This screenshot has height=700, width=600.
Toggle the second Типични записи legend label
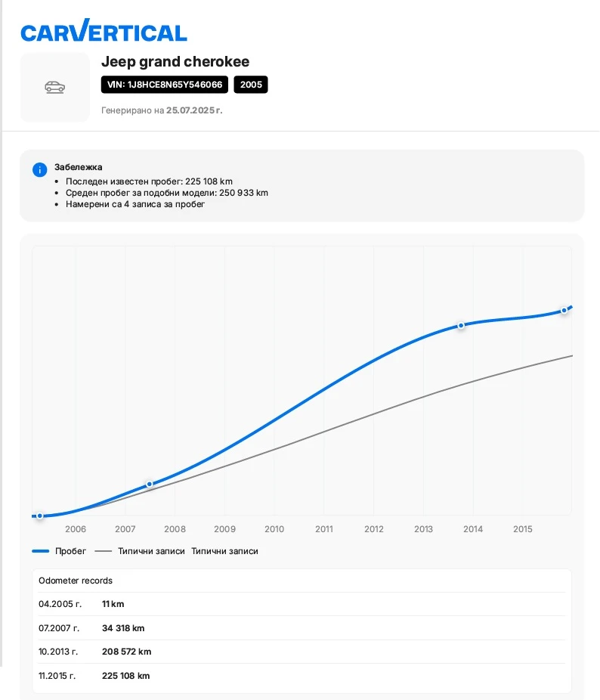[224, 552]
